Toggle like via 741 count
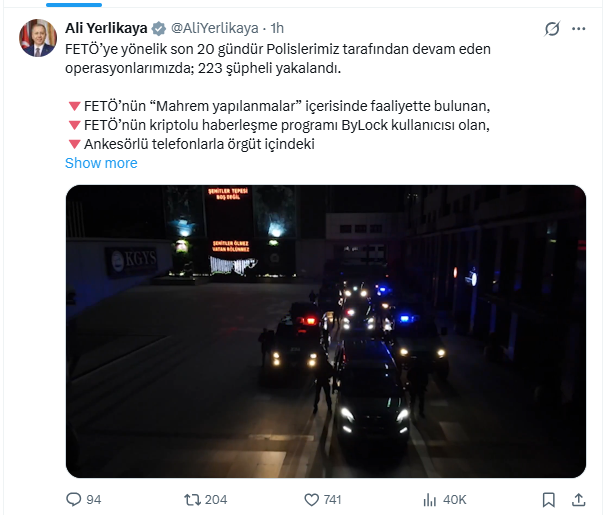Screen dimensions: 616x515 coord(332,500)
